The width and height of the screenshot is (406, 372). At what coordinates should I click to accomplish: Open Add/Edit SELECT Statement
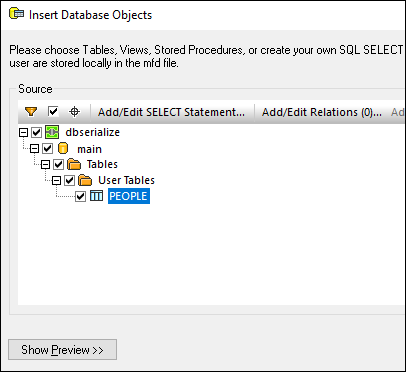click(x=171, y=112)
